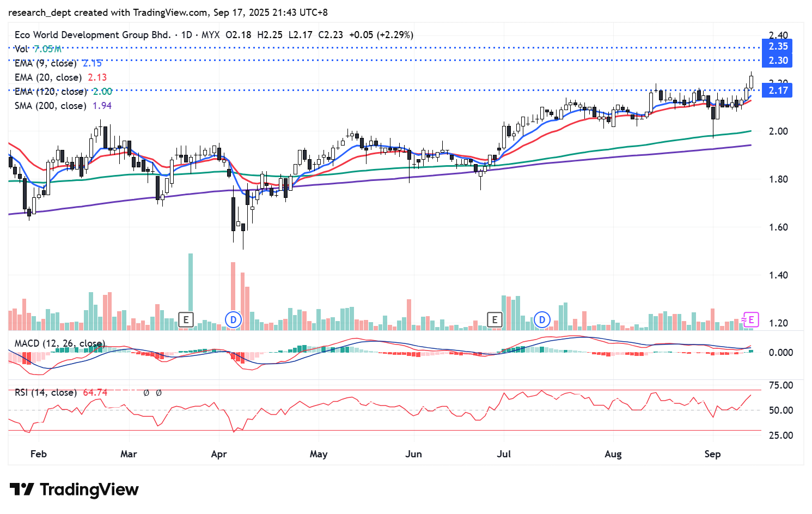Screen dimensions: 812x514
Task: Click the MACD (12, 26, close) legend
Action: click(59, 343)
